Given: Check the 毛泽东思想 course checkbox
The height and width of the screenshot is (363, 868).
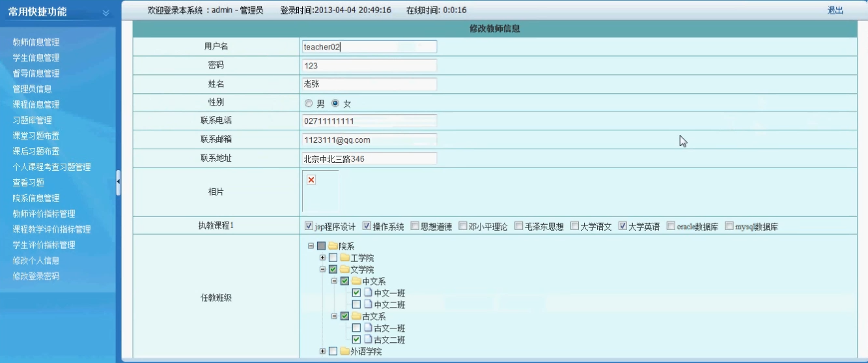Looking at the screenshot, I should pyautogui.click(x=519, y=226).
